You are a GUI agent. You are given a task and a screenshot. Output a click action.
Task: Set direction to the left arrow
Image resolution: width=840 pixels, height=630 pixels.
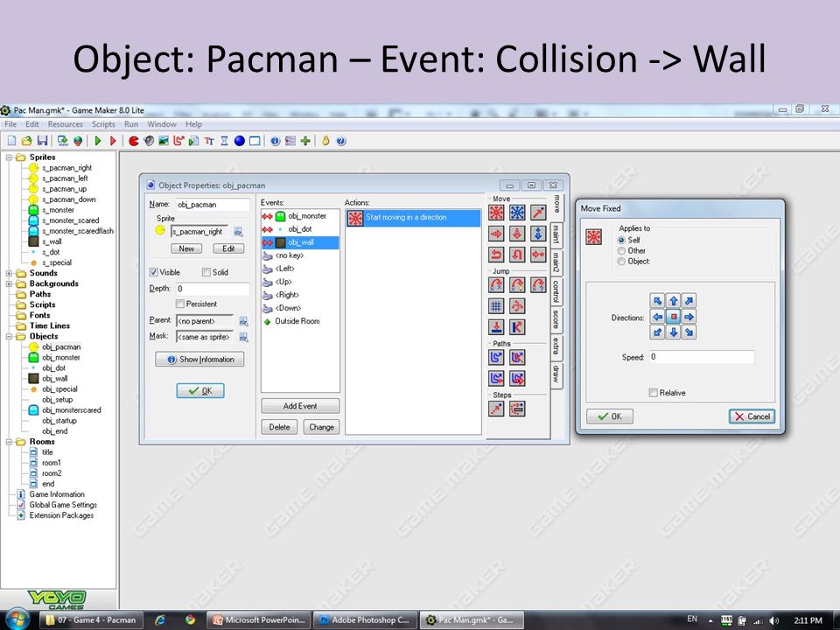pos(657,317)
